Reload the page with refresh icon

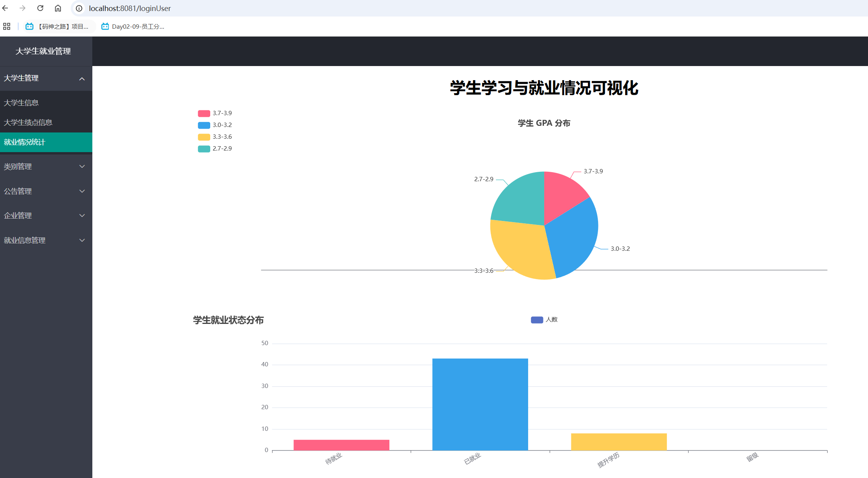pos(40,8)
